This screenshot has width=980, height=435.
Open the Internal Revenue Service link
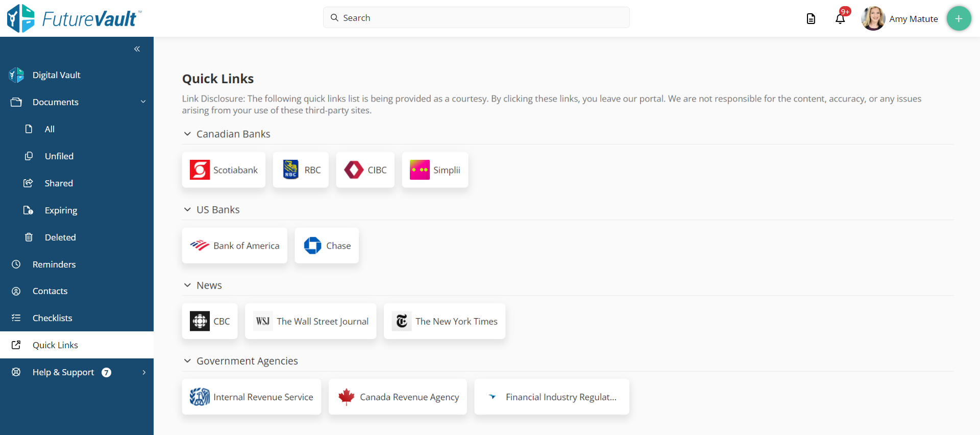coord(252,397)
